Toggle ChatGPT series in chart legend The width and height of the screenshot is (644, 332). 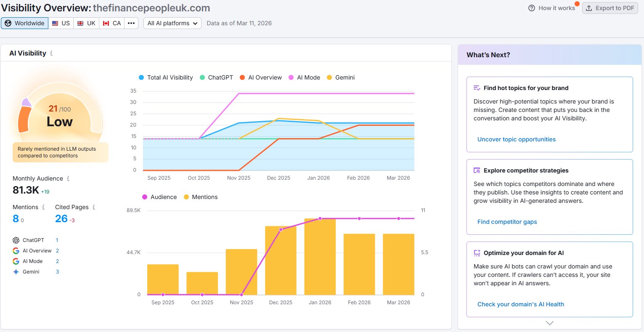216,77
